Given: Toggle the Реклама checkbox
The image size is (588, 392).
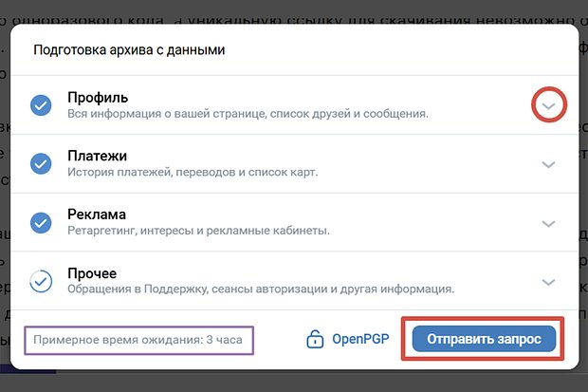Looking at the screenshot, I should coord(41,223).
